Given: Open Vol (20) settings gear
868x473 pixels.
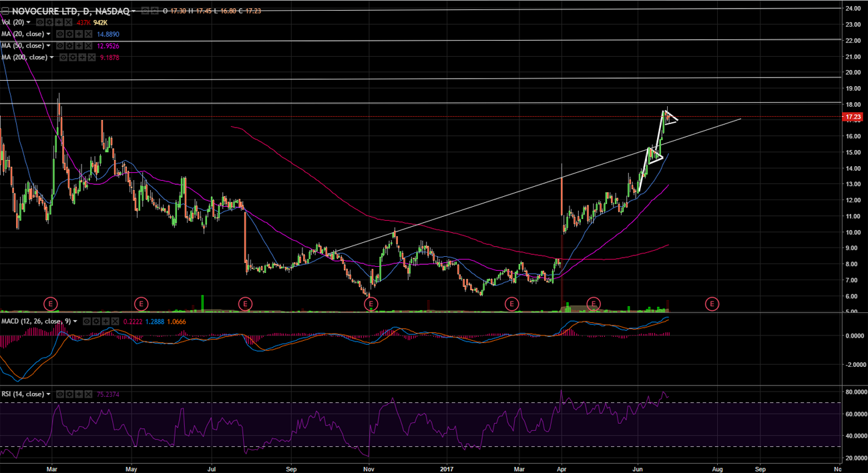Looking at the screenshot, I should coord(49,23).
